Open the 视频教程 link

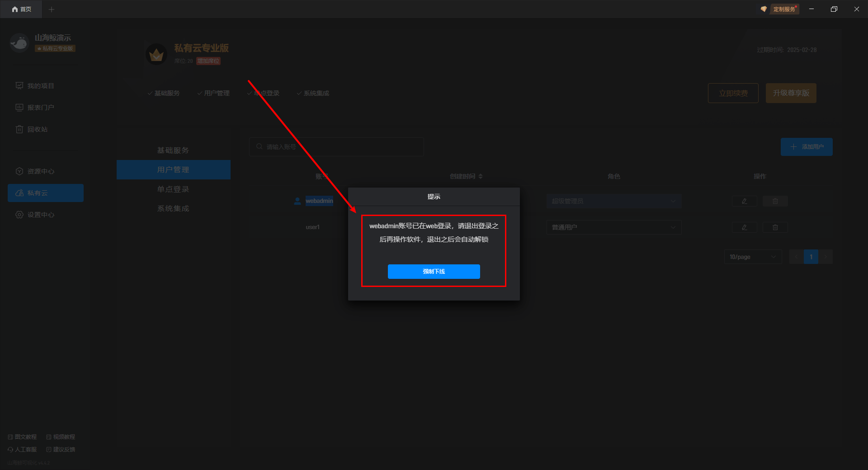[61, 437]
